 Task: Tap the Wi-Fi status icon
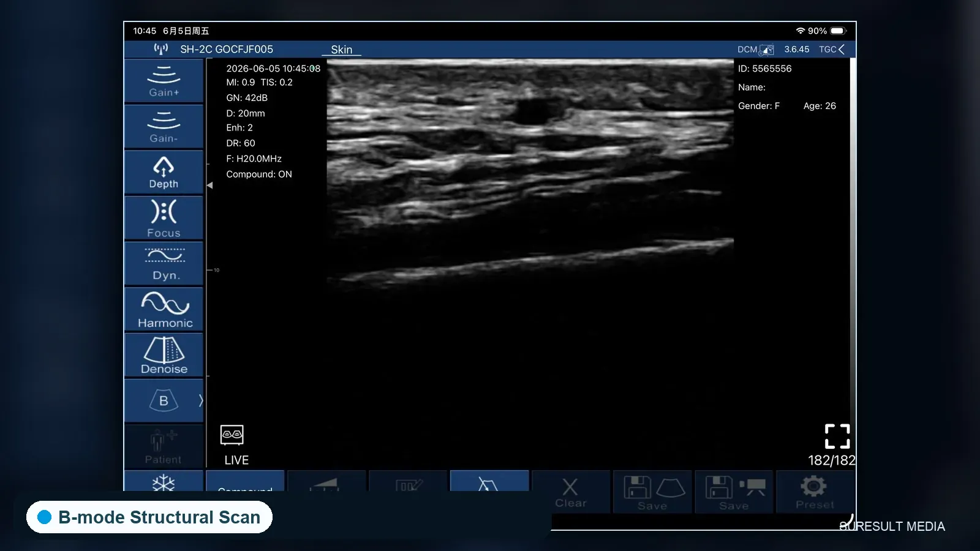(x=800, y=31)
